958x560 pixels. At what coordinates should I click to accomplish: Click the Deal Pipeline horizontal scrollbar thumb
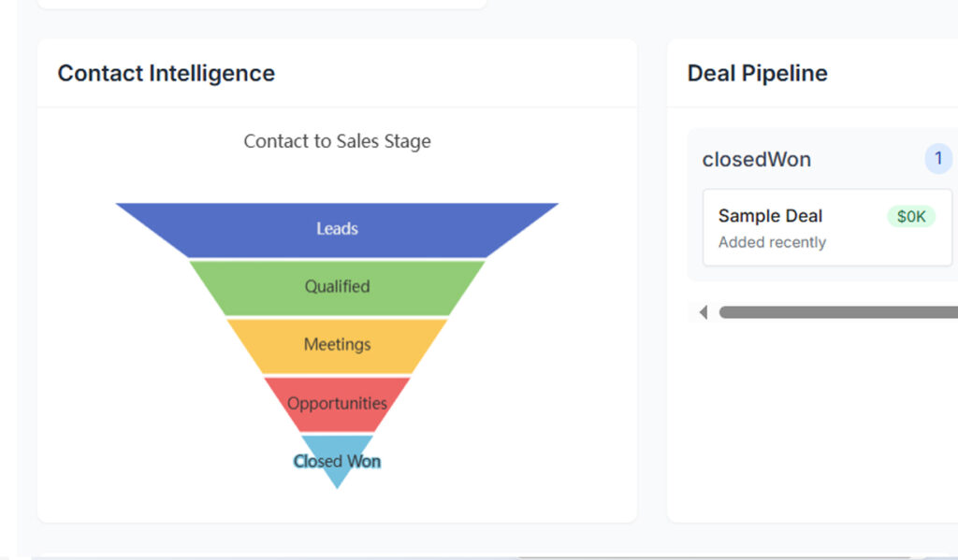(838, 312)
